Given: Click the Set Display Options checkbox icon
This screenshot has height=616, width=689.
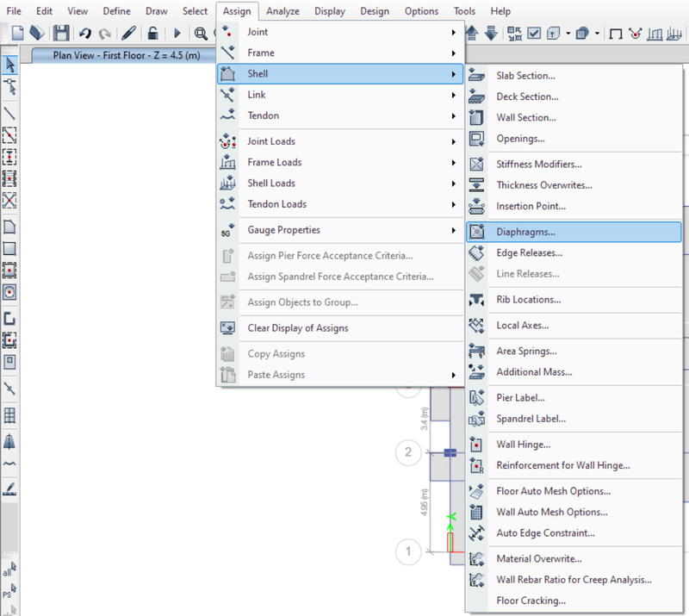Looking at the screenshot, I should click(x=534, y=33).
